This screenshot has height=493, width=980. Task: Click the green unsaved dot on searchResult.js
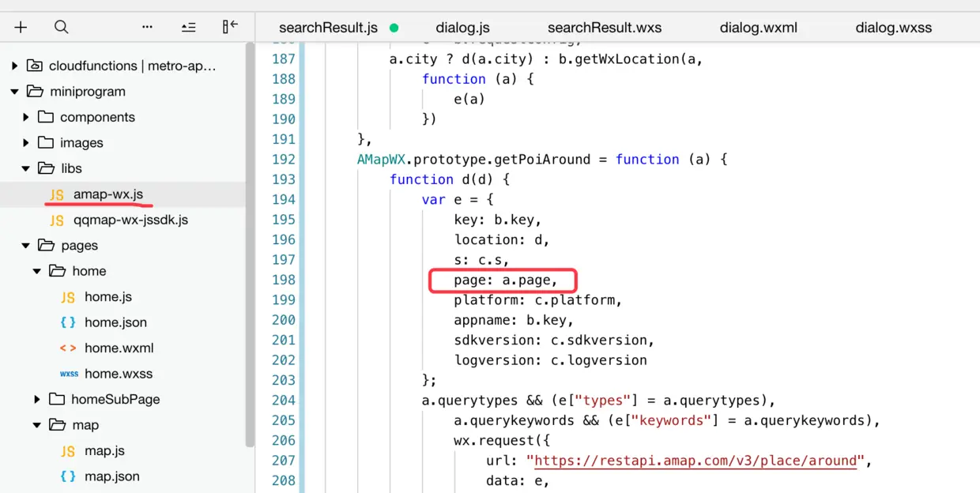pyautogui.click(x=394, y=28)
